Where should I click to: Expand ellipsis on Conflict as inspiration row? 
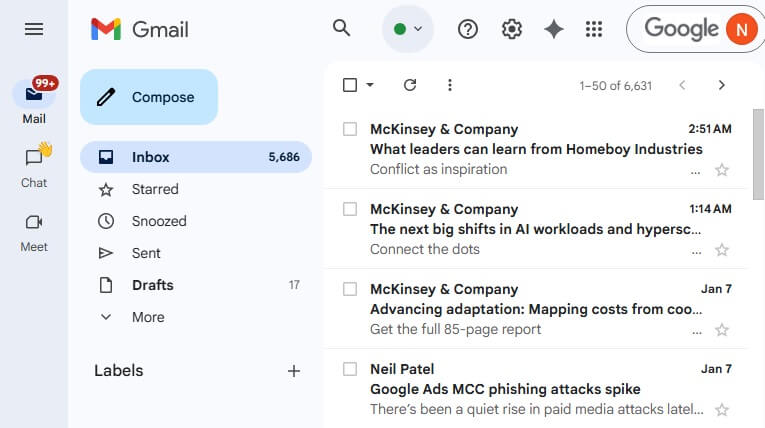coord(695,172)
